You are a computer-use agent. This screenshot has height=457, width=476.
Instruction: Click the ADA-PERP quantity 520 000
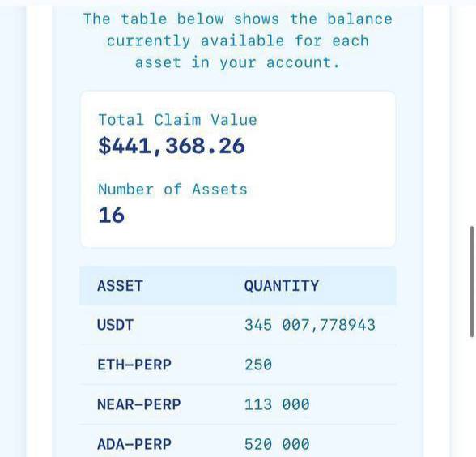[277, 444]
